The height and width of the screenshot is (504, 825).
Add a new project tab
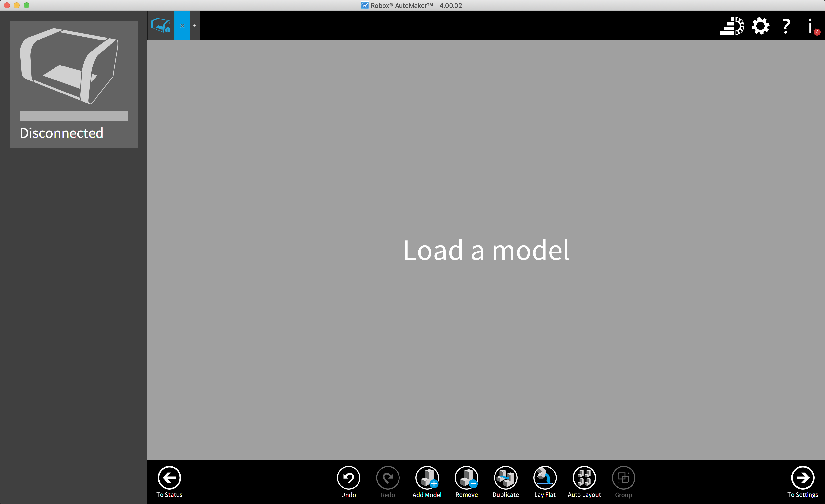(194, 26)
